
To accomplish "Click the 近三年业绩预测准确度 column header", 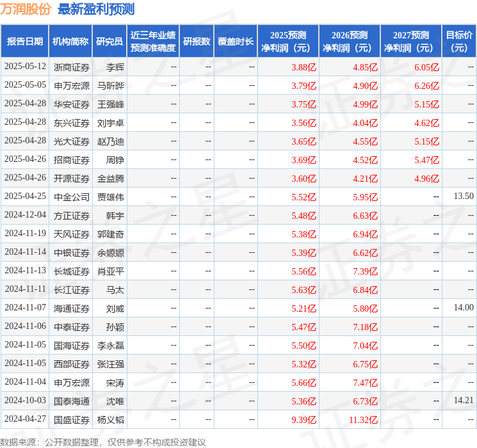I will pyautogui.click(x=153, y=42).
